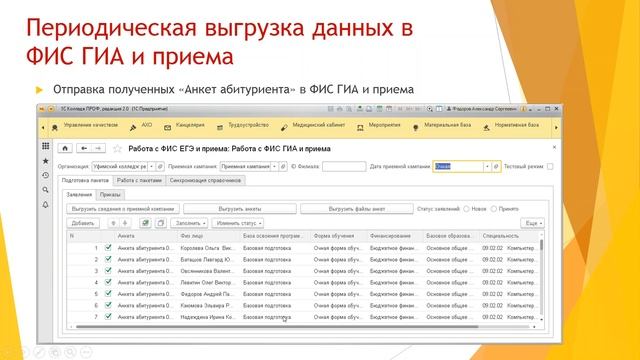Switch to Синхронизация справочников tab
Screen dimensions: 640x360
205,180
